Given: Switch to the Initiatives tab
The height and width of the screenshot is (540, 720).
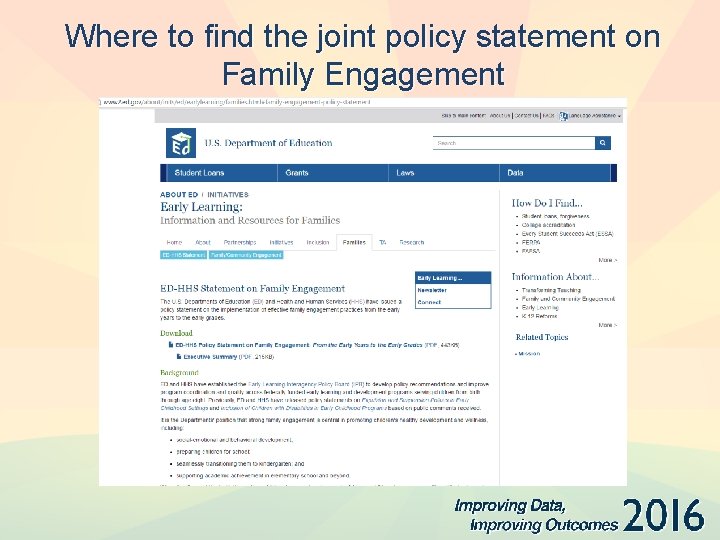Looking at the screenshot, I should click(281, 242).
